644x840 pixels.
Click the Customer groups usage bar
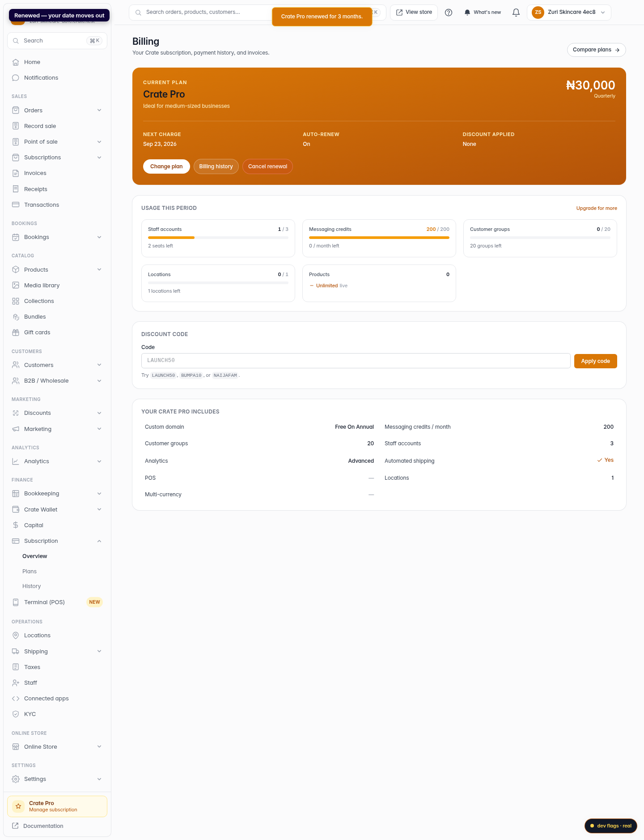pyautogui.click(x=540, y=238)
